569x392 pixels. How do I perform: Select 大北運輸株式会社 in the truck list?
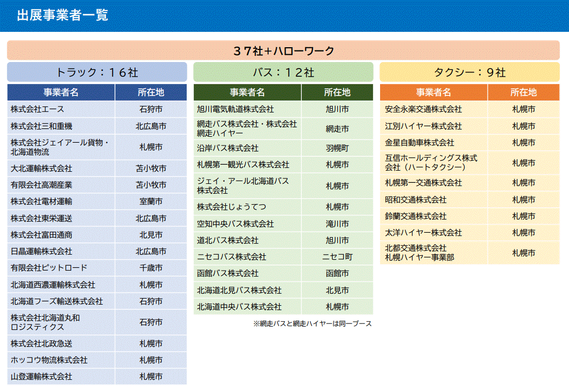tap(41, 169)
